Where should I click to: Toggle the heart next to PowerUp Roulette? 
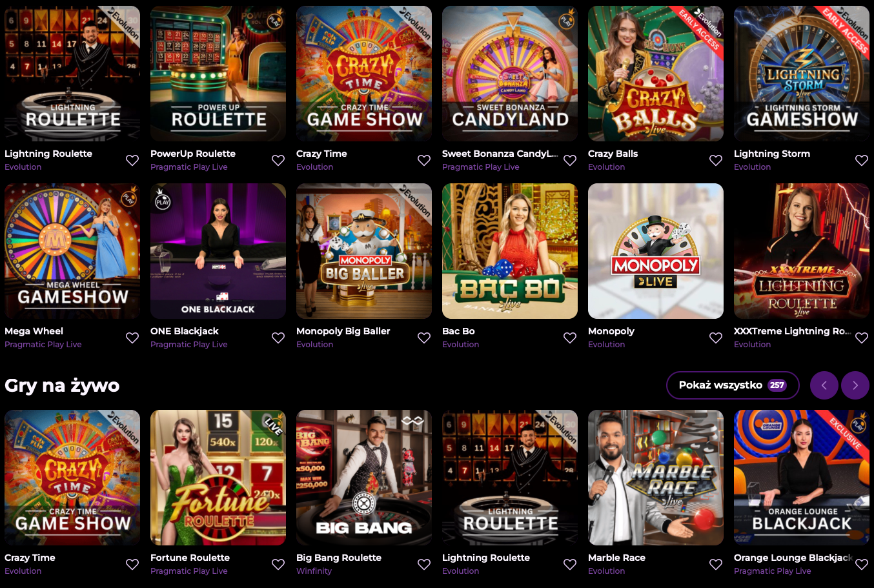click(278, 161)
